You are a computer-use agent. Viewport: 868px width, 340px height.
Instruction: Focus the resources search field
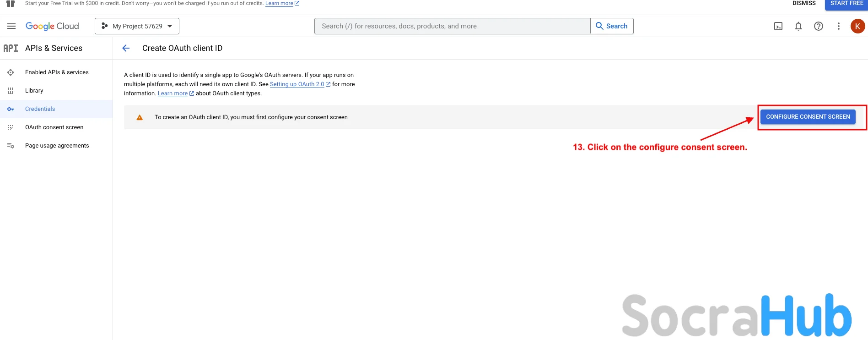452,26
